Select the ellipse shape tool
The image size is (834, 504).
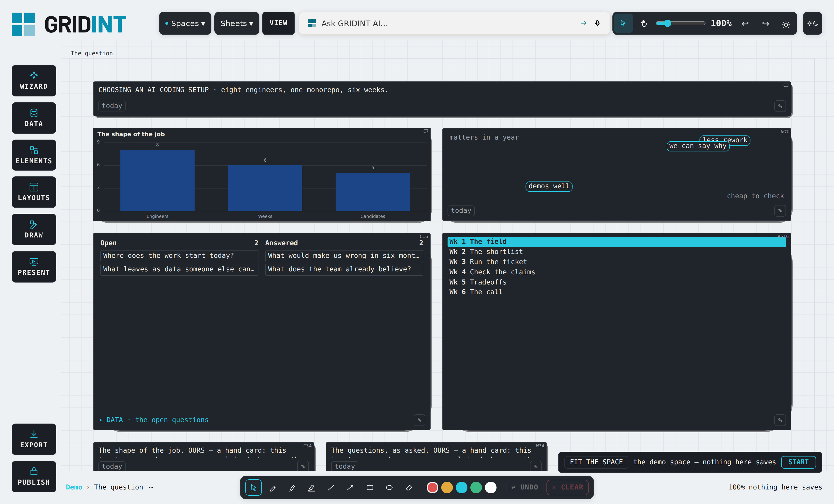(389, 488)
